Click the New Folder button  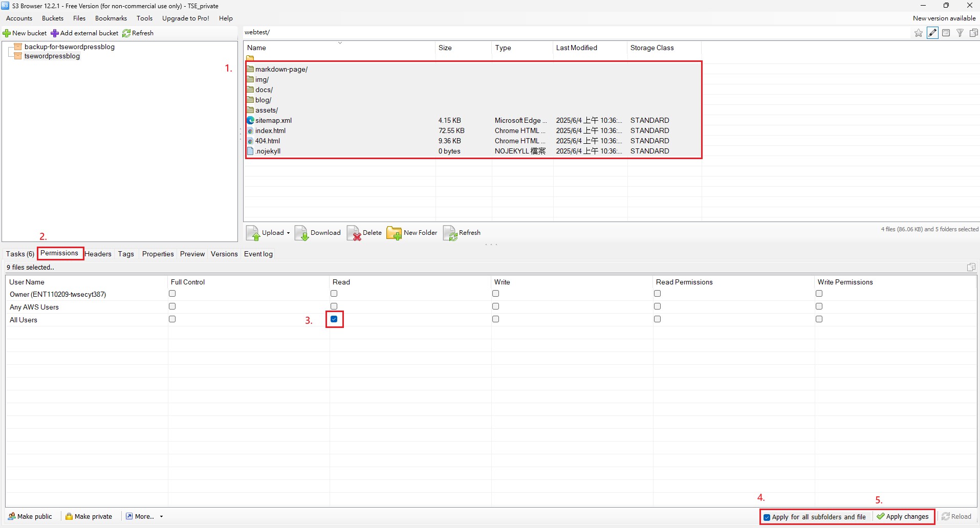(x=412, y=233)
